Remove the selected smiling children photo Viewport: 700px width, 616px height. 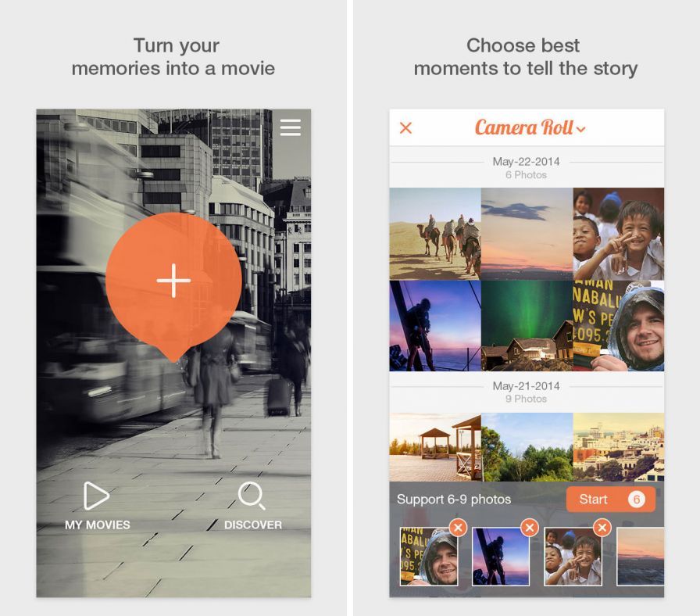(x=602, y=528)
